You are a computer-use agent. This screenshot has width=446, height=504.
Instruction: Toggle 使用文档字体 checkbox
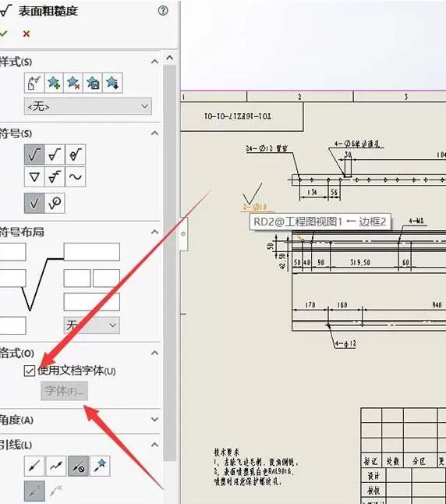point(30,371)
